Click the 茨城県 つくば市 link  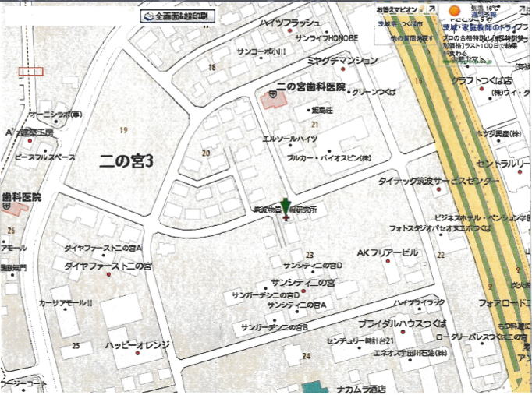tap(399, 25)
